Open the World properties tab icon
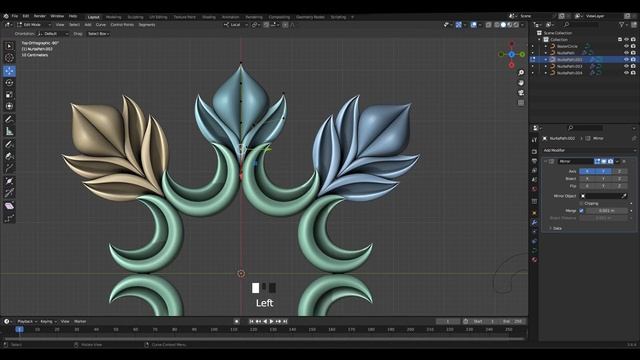The width and height of the screenshot is (640, 360). [534, 189]
